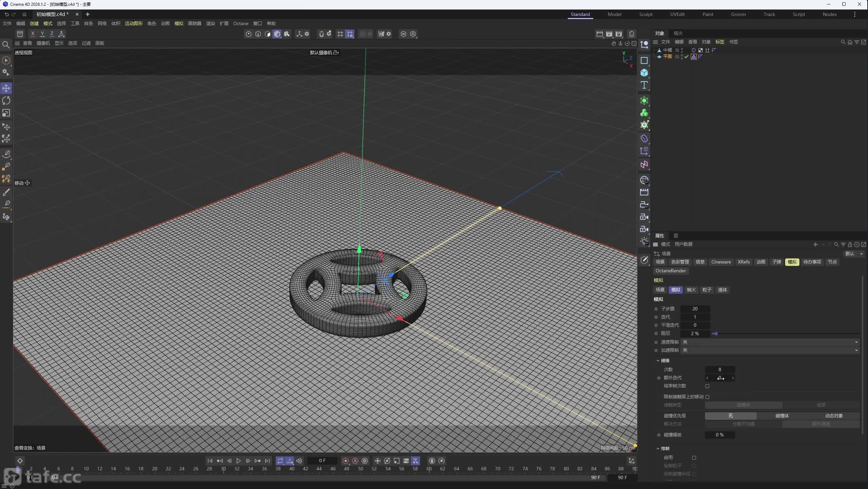
Task: Check the 限制接触面上的移动 checkbox
Action: [x=707, y=397]
